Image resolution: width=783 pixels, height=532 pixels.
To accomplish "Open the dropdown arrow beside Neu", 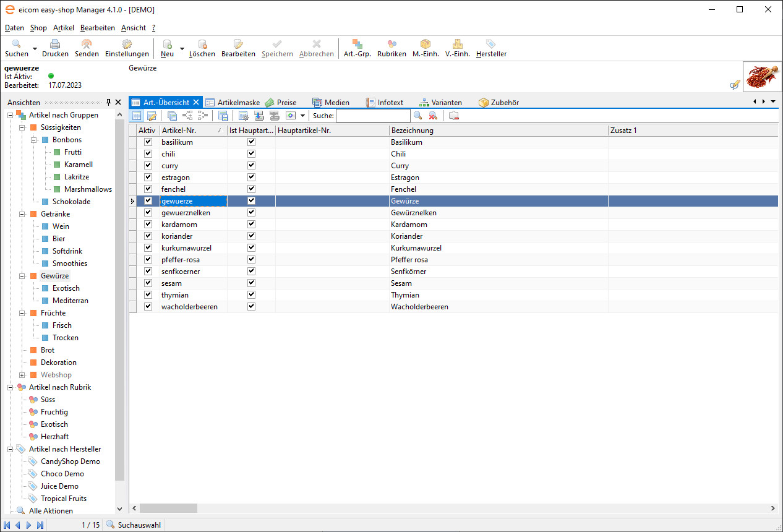I will click(182, 49).
